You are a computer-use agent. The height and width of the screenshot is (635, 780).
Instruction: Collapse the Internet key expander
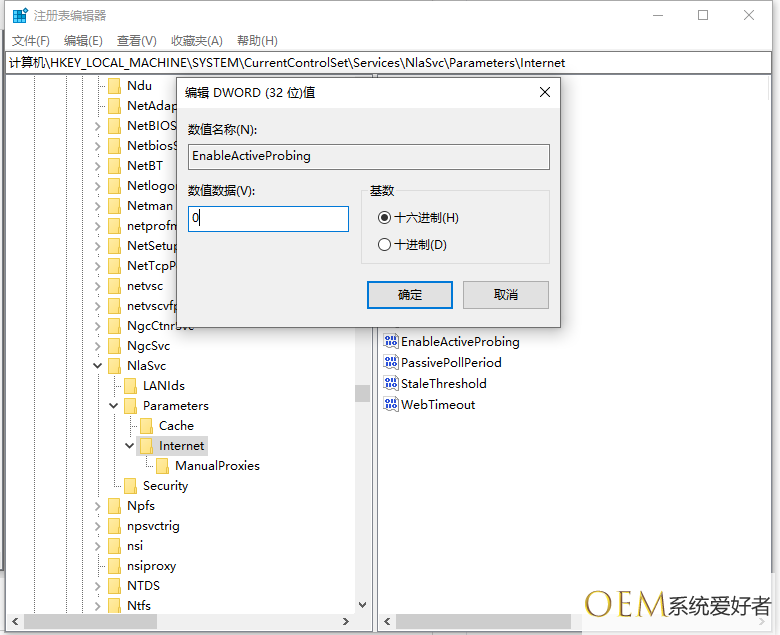pos(130,446)
